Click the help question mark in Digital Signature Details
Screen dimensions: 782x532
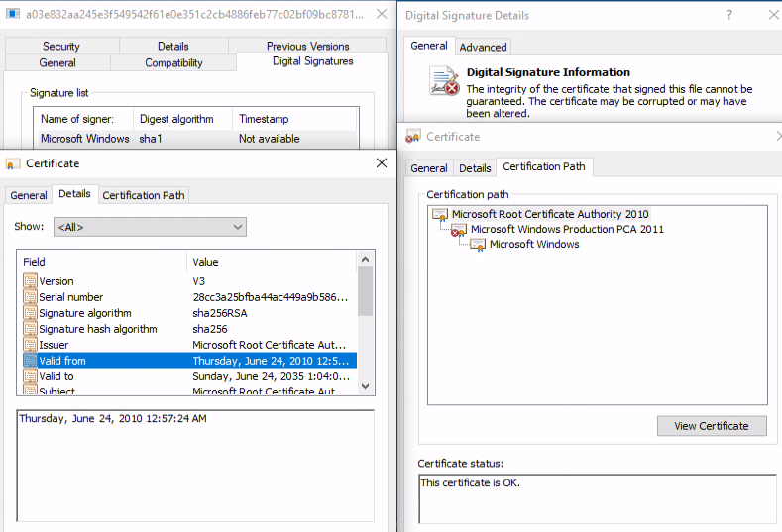point(729,15)
